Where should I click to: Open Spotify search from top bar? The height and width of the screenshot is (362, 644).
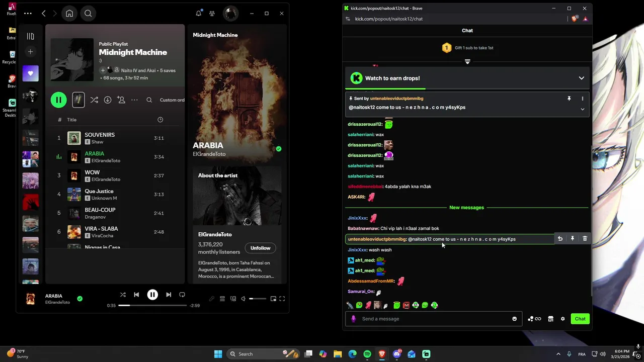[88, 14]
